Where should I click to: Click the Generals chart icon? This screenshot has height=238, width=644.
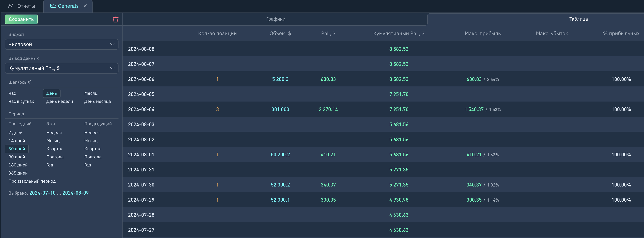[x=53, y=6]
